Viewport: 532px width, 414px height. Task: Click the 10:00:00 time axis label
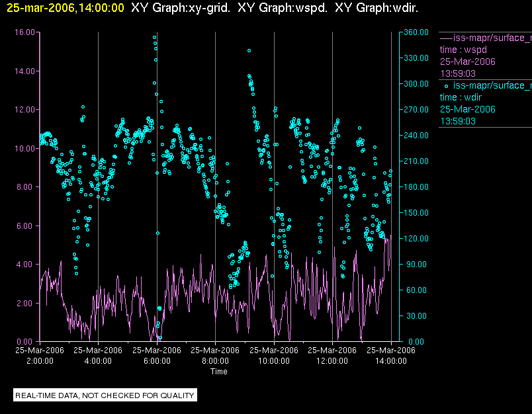(x=274, y=361)
